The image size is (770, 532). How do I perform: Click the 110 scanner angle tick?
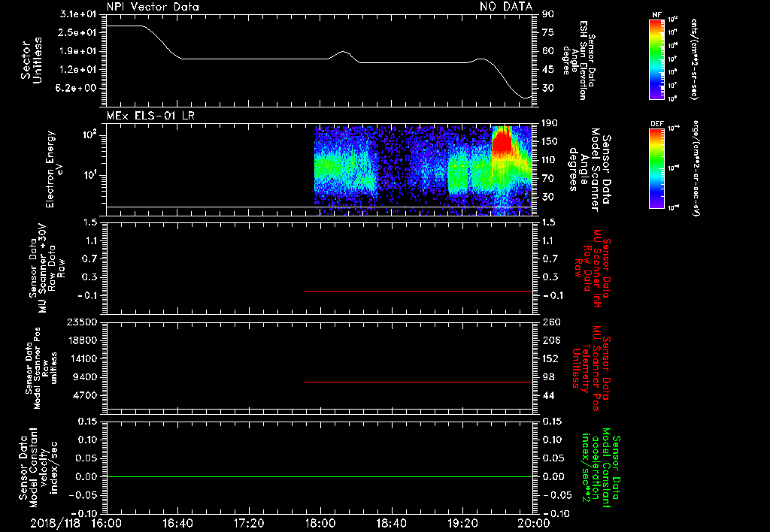[550, 160]
